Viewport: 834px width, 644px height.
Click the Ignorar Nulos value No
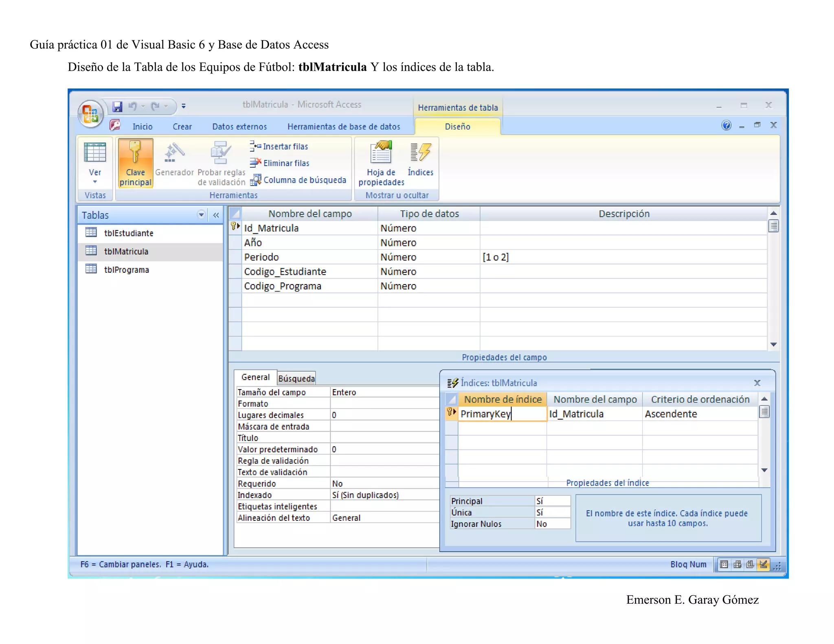pos(552,524)
